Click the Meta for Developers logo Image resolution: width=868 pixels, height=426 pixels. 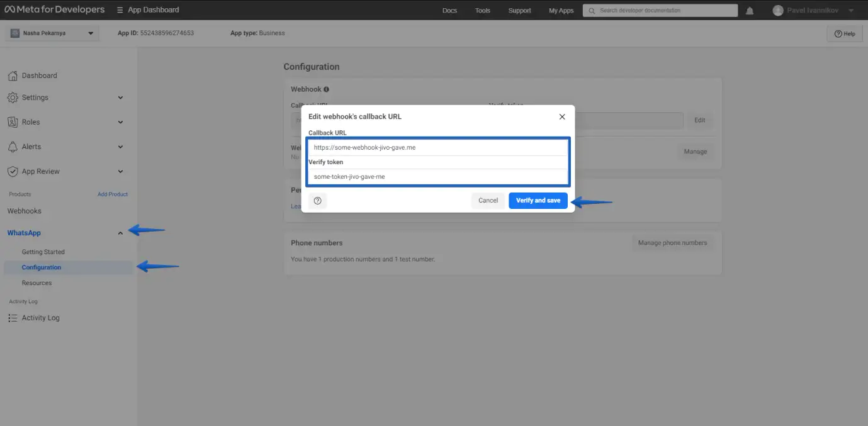(x=55, y=10)
